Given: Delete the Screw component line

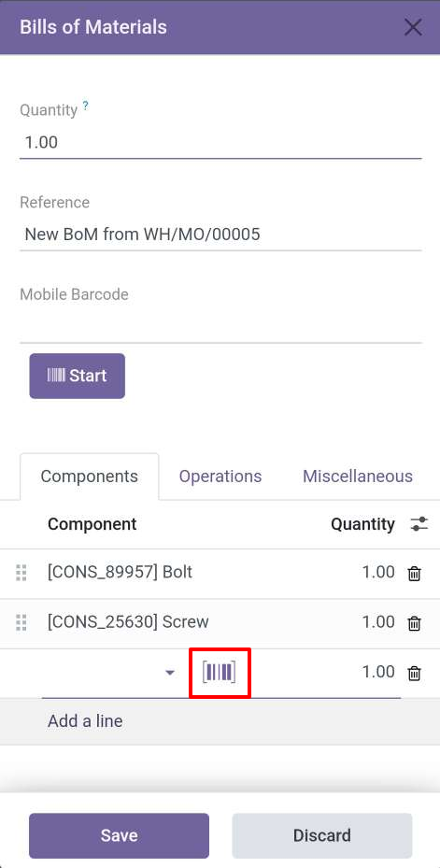Looking at the screenshot, I should (414, 623).
